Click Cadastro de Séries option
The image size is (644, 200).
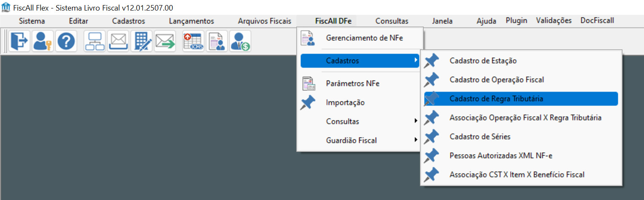tap(480, 137)
